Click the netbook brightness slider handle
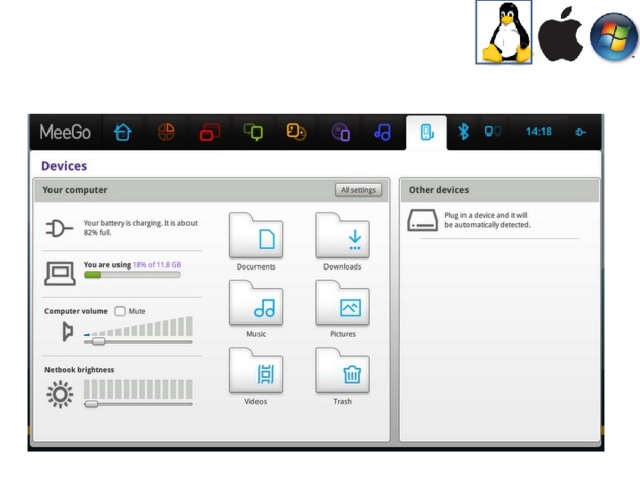Viewport: 640px width, 480px height. [x=91, y=404]
